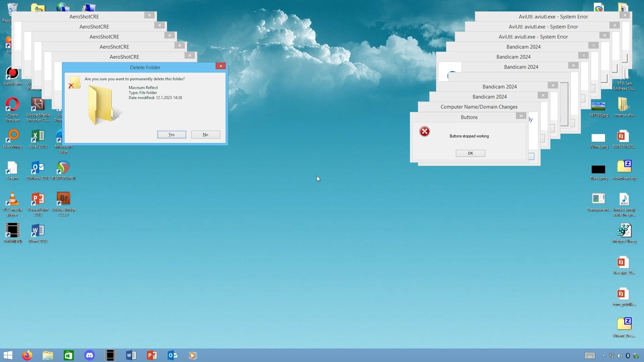Close the Buttons error window
Viewport: 644px width, 362px height.
[x=521, y=116]
